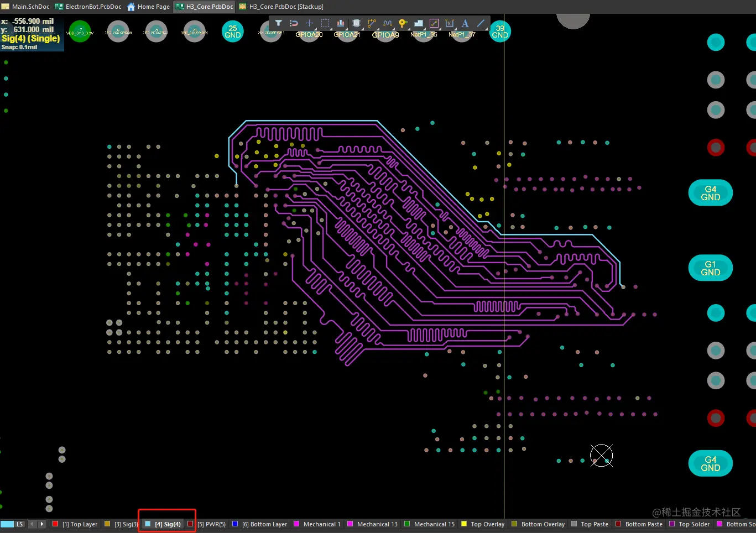This screenshot has width=756, height=533.
Task: Switch to the Main.SchDoc document tab
Action: point(26,7)
